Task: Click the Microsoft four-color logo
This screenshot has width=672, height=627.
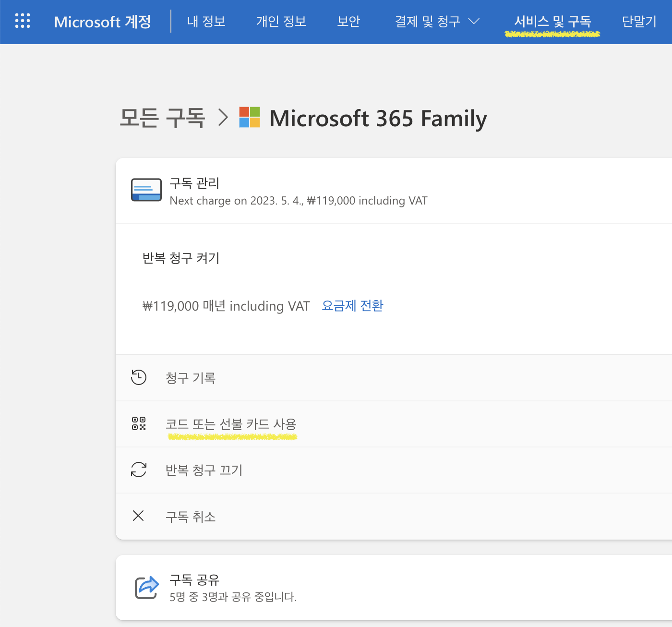Action: click(x=250, y=117)
